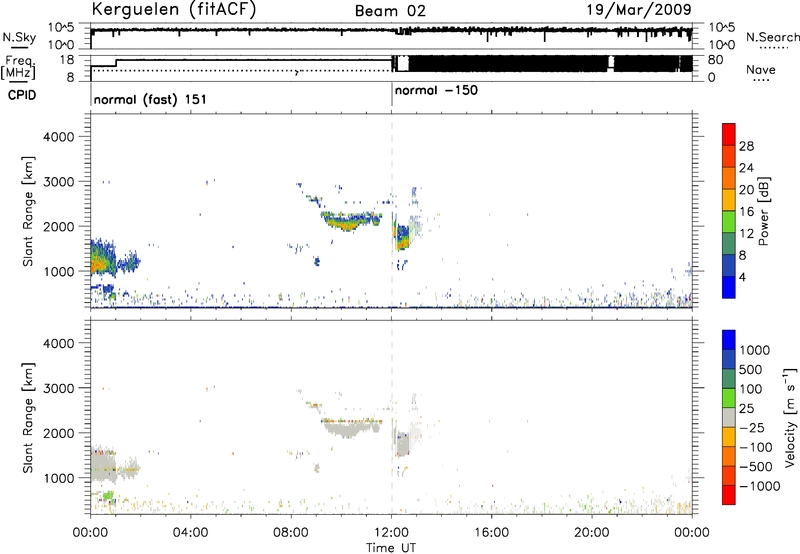Click the '04:00' time tick label

(190, 533)
